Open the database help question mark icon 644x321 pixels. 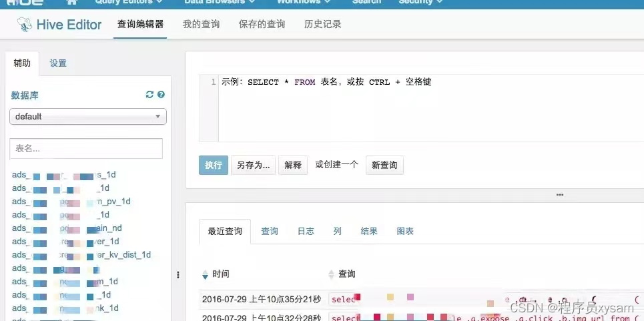pyautogui.click(x=161, y=94)
